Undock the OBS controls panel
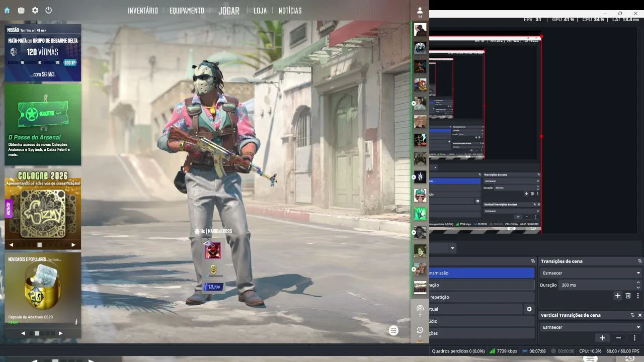This screenshot has width=644, height=362. tap(533, 261)
